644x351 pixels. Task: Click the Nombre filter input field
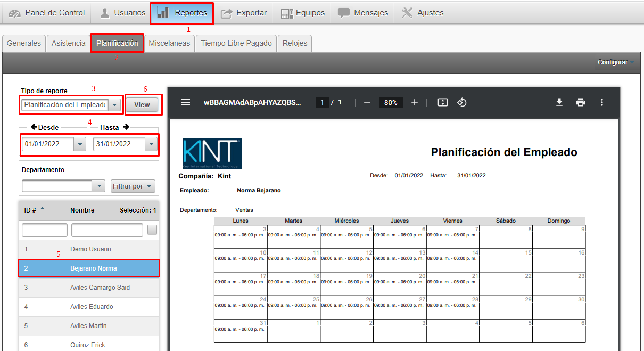point(107,230)
